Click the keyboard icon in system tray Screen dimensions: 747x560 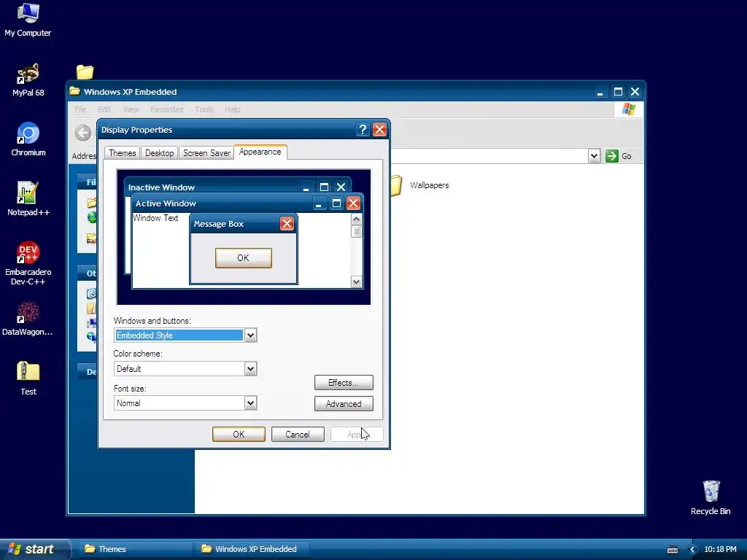pyautogui.click(x=673, y=550)
